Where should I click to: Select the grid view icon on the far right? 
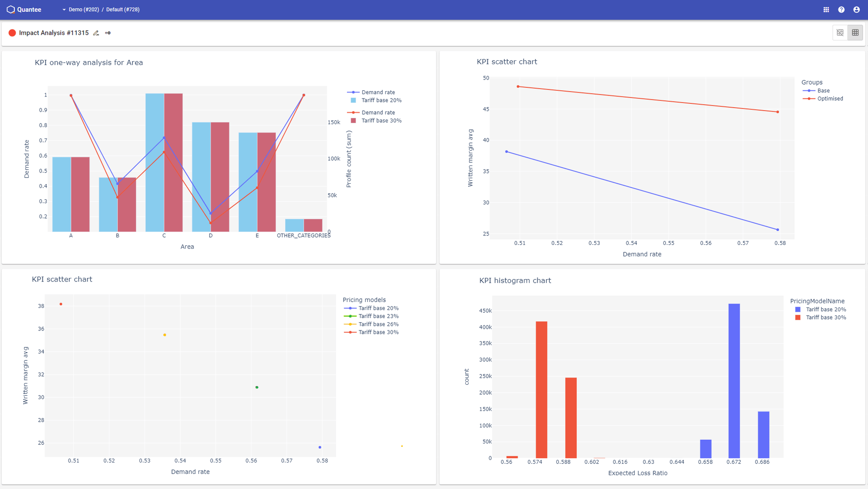coord(855,32)
